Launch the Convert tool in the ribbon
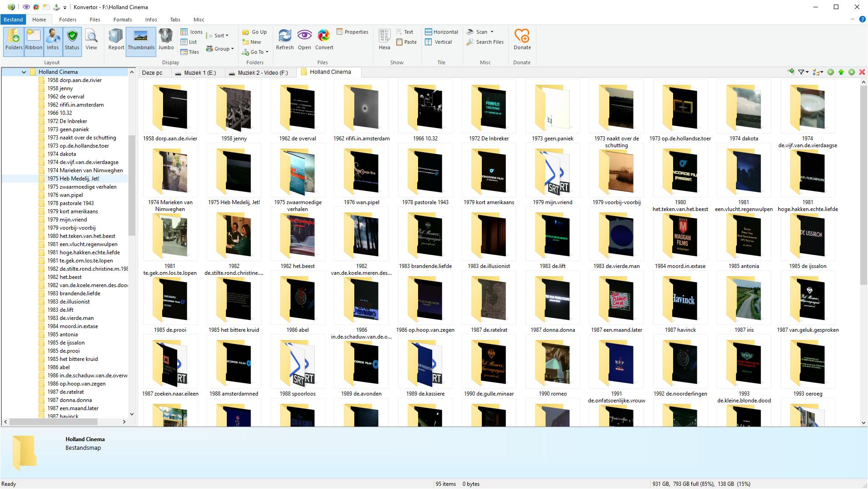Viewport: 868px width, 489px height. pyautogui.click(x=324, y=40)
